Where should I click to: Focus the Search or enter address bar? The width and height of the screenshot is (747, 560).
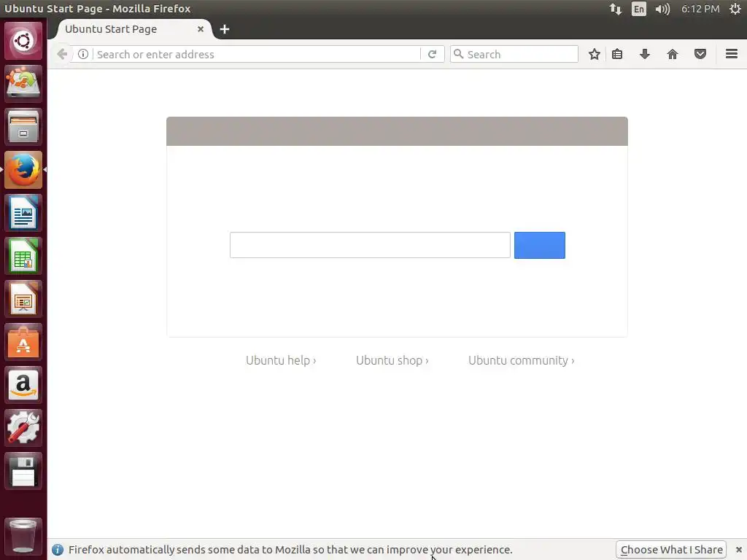coord(258,54)
